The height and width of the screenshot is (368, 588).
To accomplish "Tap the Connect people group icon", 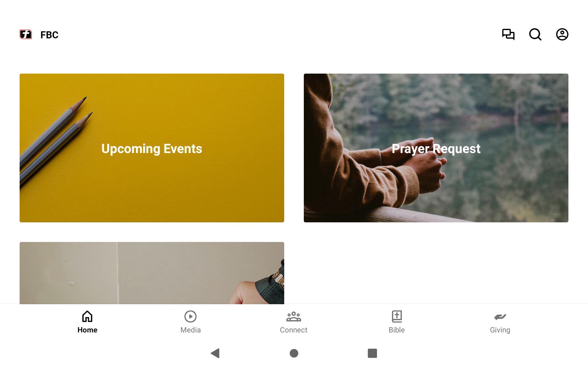I will click(294, 316).
